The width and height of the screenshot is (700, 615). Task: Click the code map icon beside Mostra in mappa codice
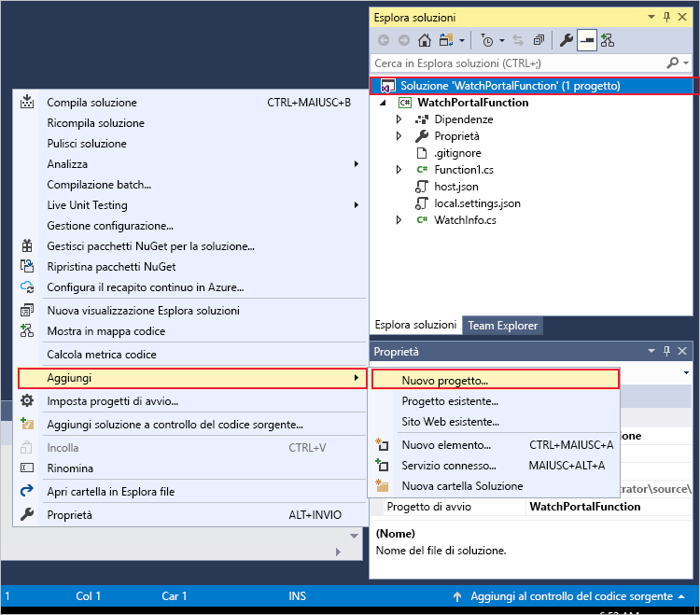pyautogui.click(x=27, y=330)
